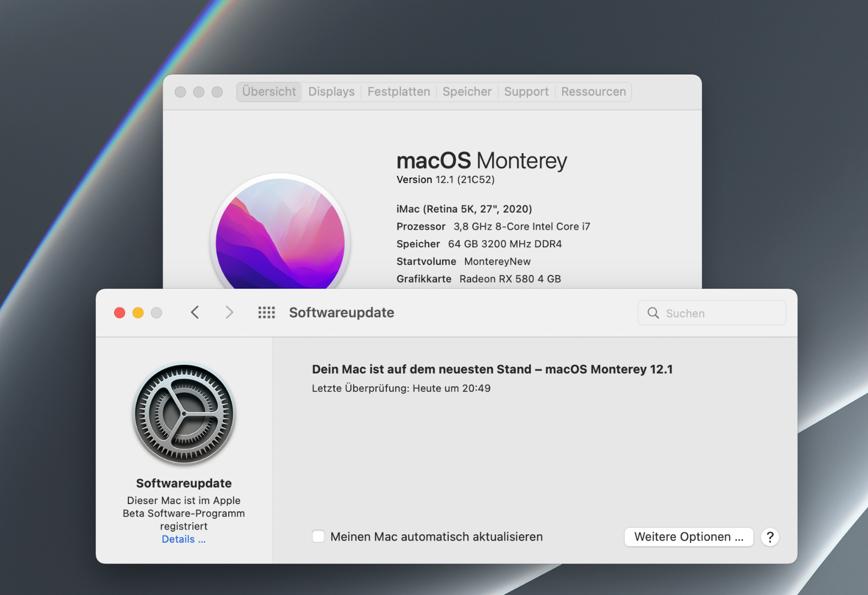Click the magnifier icon in the search field
This screenshot has width=868, height=595.
coord(653,313)
